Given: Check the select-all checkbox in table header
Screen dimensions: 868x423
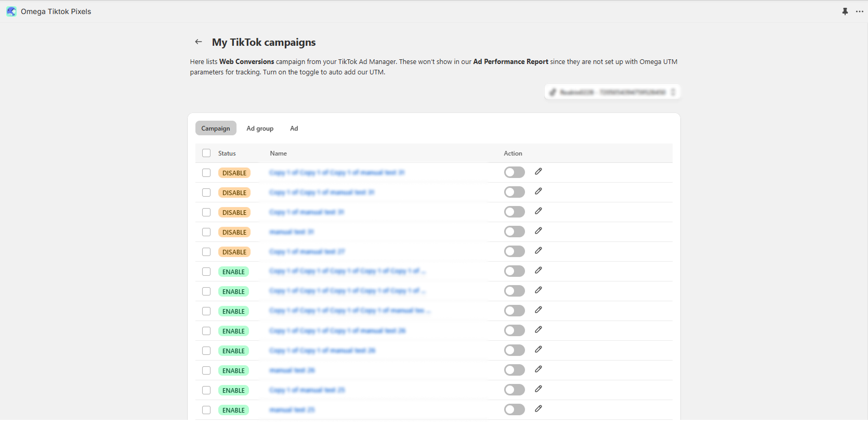Looking at the screenshot, I should [206, 153].
